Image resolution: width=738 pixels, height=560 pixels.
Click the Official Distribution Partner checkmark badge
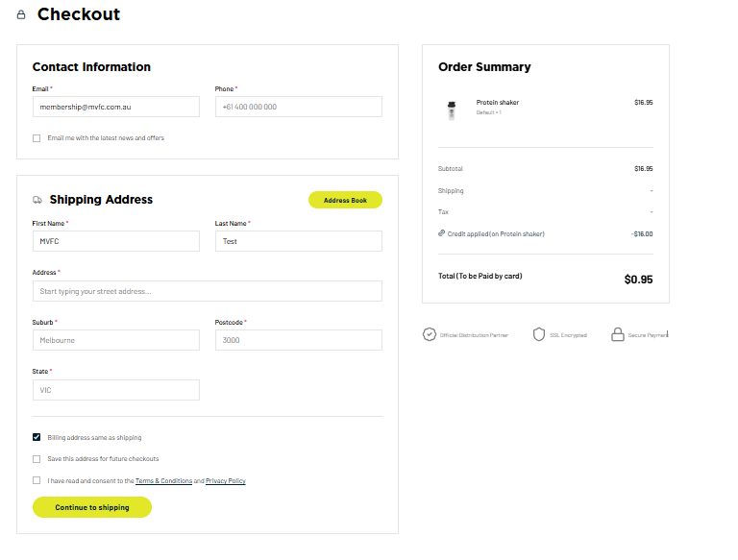click(x=430, y=334)
